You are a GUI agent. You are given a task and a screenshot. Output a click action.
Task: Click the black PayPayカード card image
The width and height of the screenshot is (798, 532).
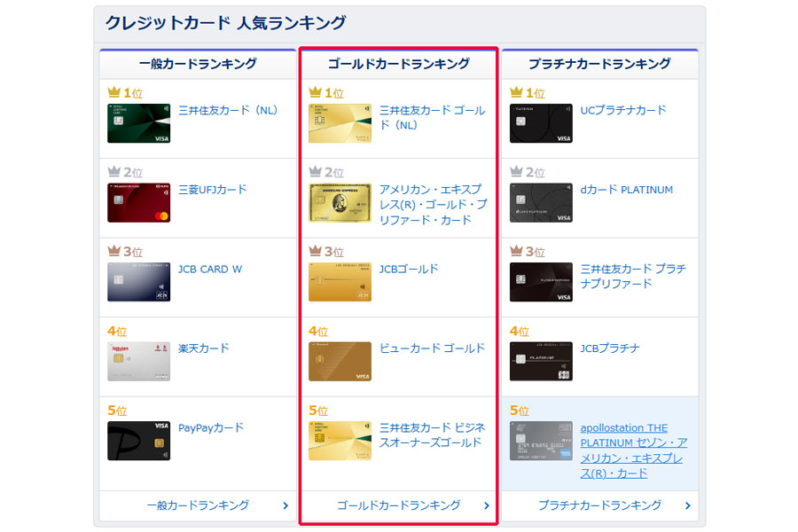138,441
